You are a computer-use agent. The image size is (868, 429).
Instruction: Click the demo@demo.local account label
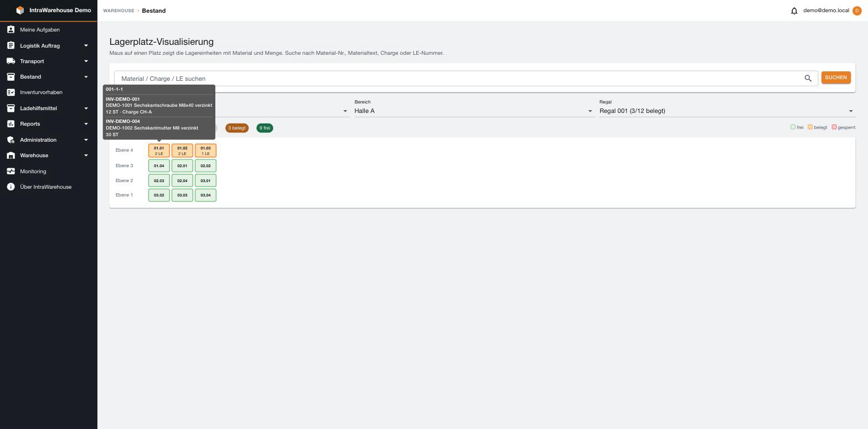pos(826,11)
